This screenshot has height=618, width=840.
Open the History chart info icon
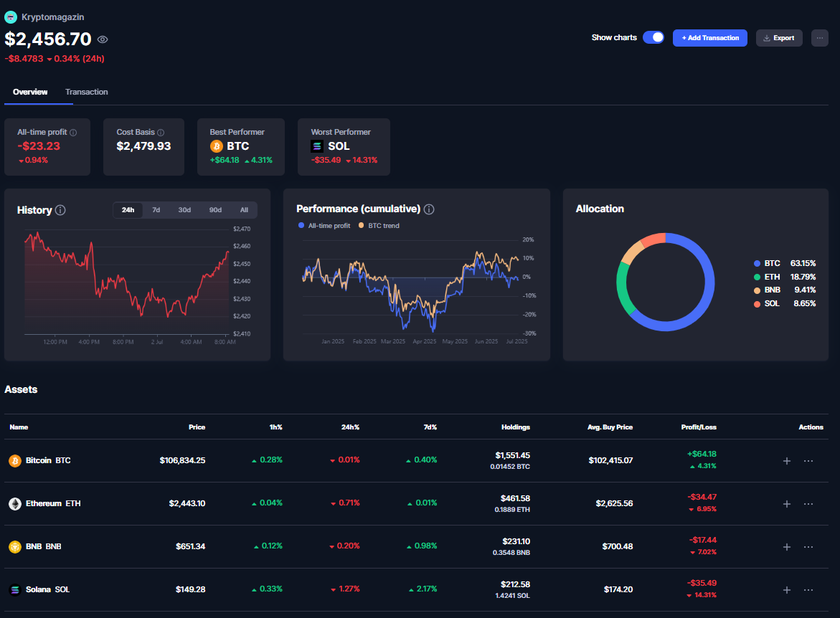pos(60,210)
